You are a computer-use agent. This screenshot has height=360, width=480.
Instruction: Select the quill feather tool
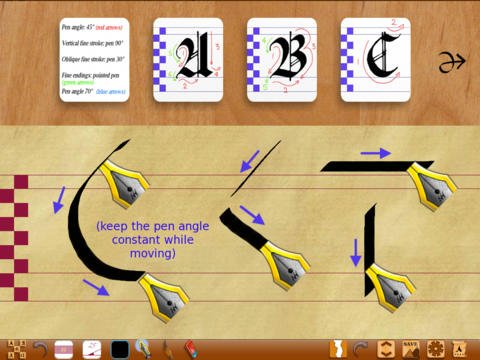tap(168, 349)
